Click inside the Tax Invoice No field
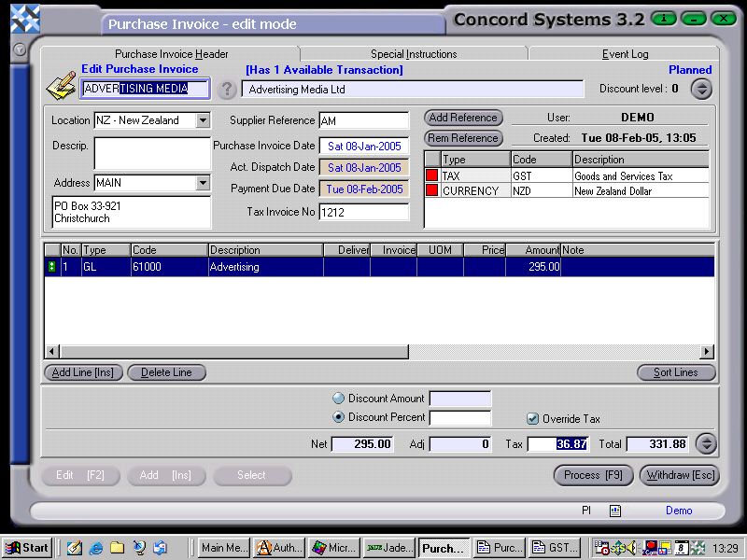The image size is (747, 560). (364, 211)
